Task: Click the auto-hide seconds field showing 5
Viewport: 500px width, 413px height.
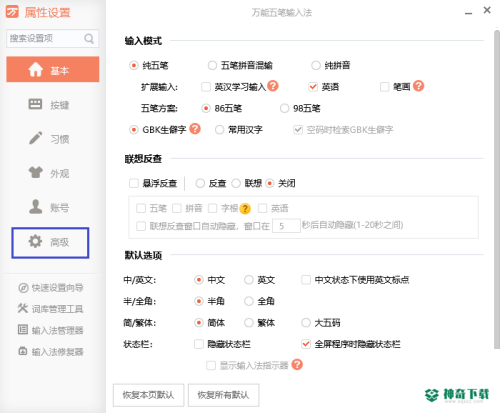Action: [x=286, y=226]
